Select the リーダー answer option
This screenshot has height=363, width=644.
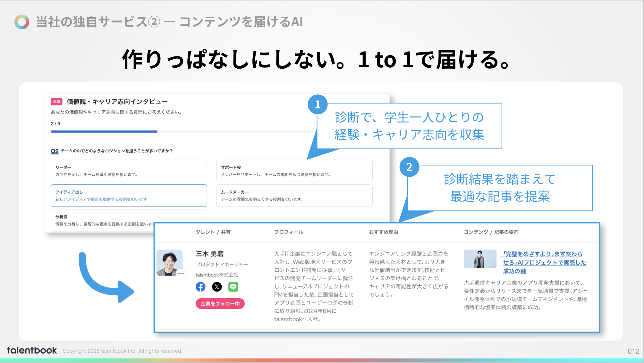(x=129, y=171)
